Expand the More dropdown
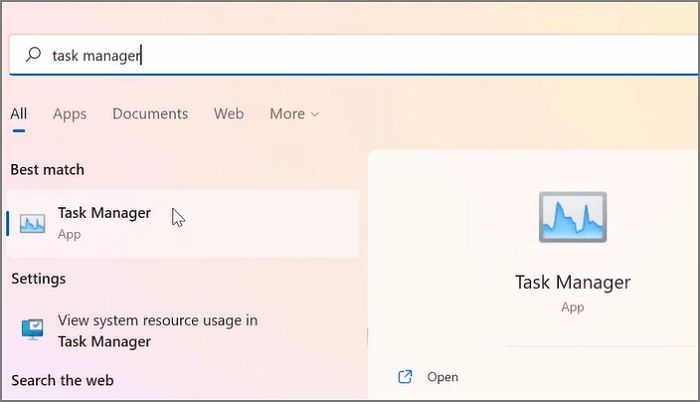The image size is (700, 402). point(294,114)
